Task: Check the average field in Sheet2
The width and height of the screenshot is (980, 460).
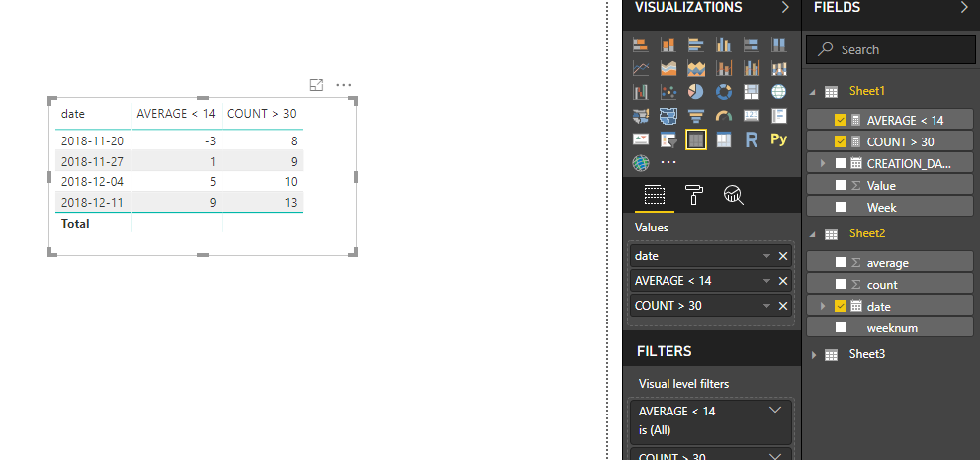Action: tap(841, 262)
